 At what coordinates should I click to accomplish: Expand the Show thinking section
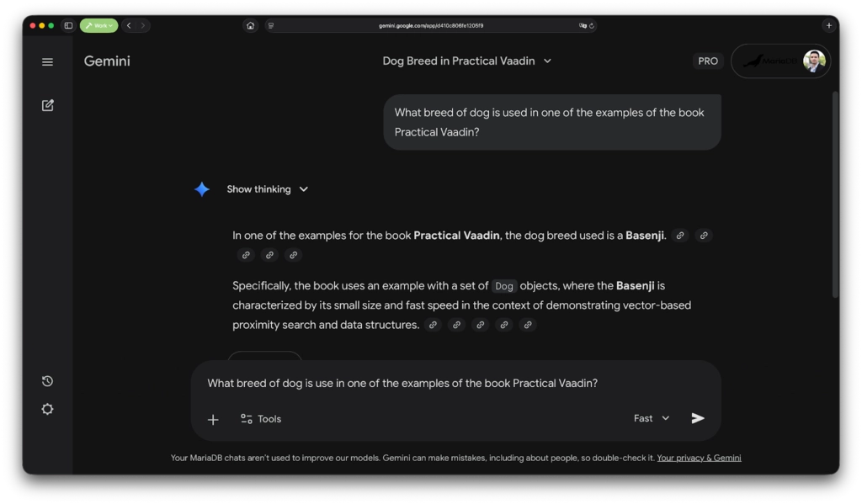tap(267, 189)
